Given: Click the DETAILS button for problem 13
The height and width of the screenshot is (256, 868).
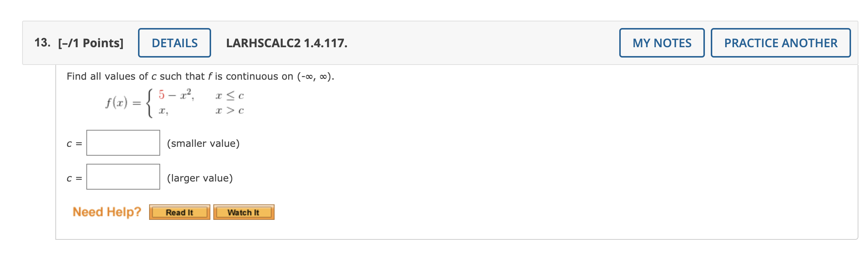Looking at the screenshot, I should pos(174,43).
